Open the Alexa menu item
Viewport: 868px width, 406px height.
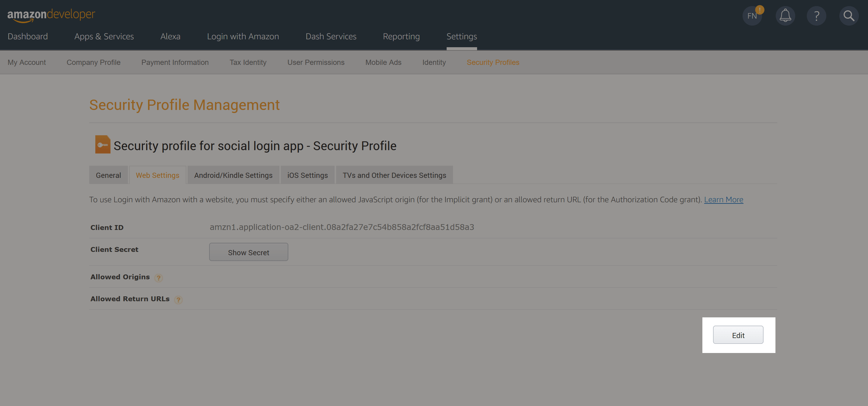[x=170, y=37]
